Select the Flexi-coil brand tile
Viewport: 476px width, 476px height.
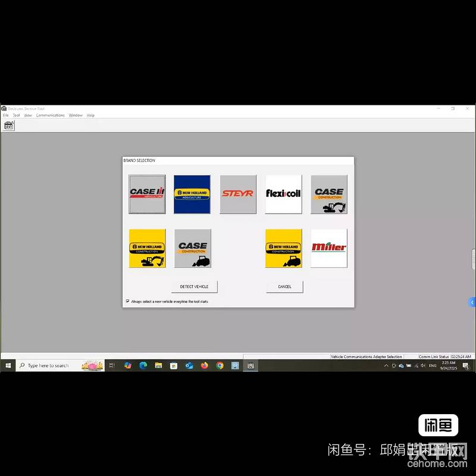coord(283,194)
